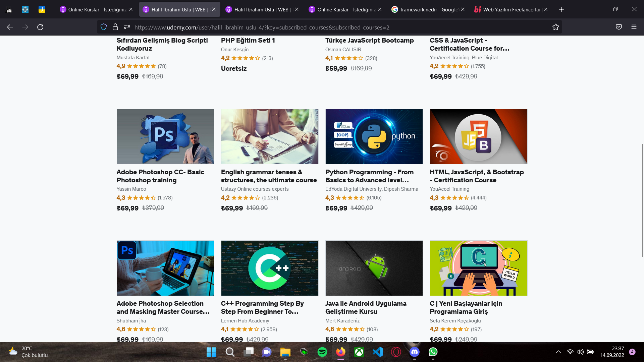
Task: Open the weather widget showing 20°C
Action: 28,352
